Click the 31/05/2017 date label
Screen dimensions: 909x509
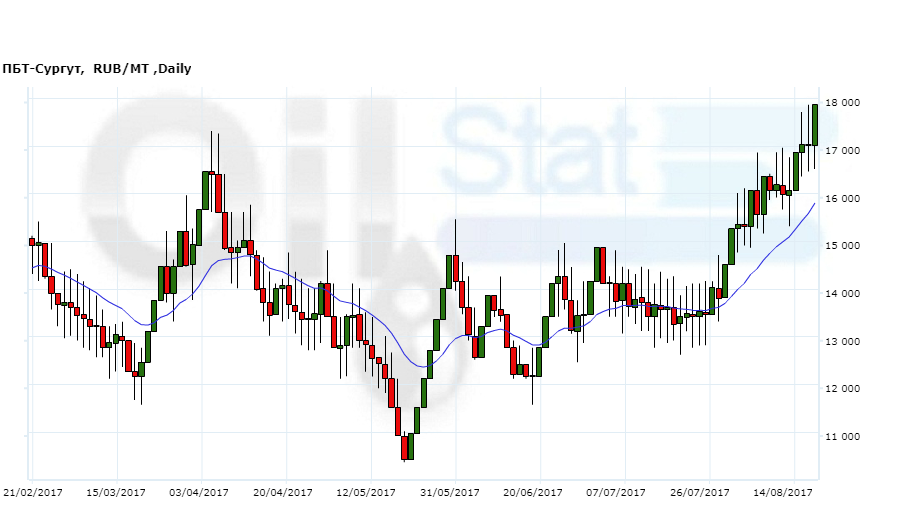click(450, 493)
